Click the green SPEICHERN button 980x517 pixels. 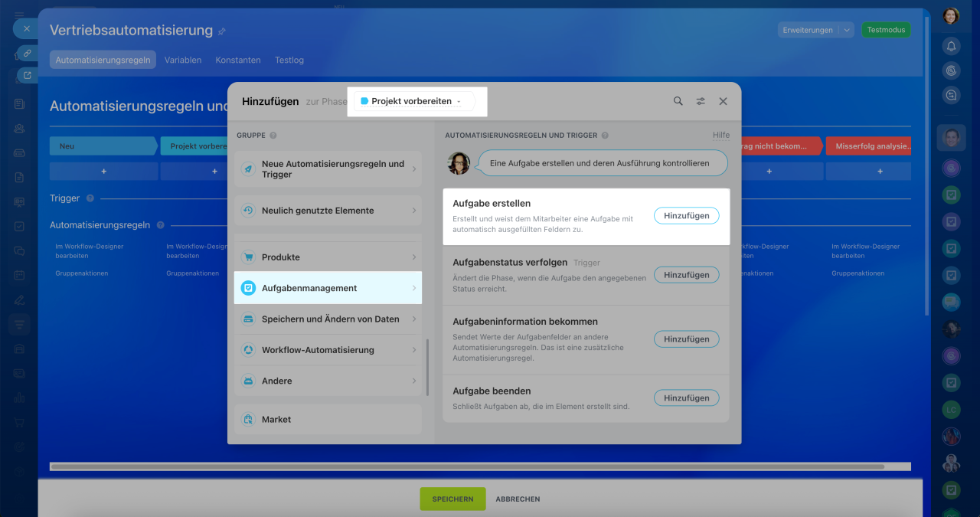452,499
